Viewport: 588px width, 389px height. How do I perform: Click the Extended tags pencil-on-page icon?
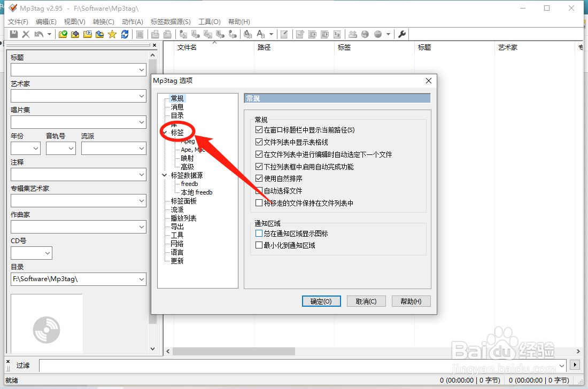pos(284,34)
